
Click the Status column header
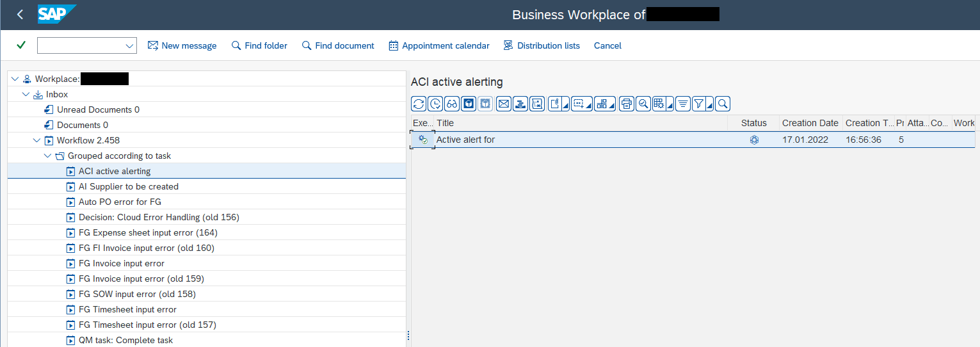(753, 123)
